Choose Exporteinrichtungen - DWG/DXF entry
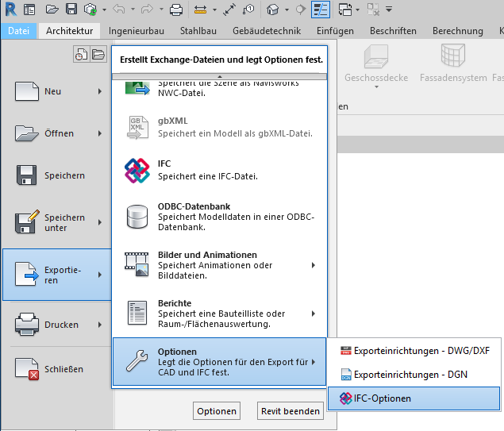 point(413,350)
